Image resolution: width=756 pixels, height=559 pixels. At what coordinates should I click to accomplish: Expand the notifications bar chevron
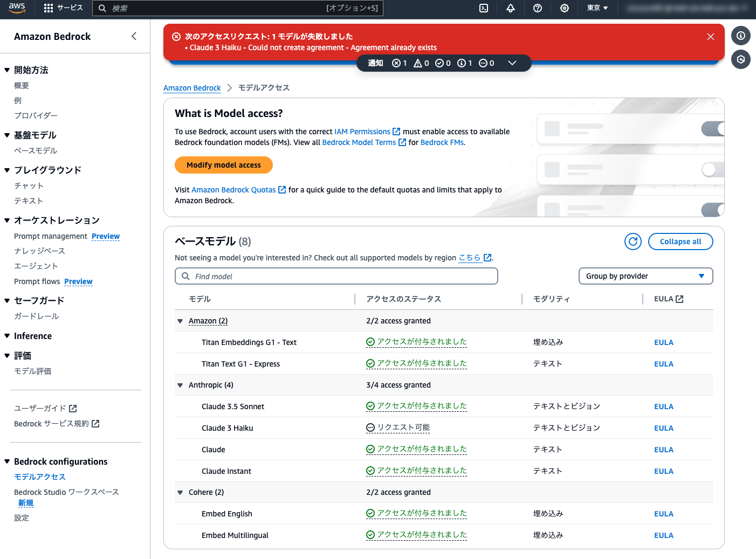[x=512, y=63]
